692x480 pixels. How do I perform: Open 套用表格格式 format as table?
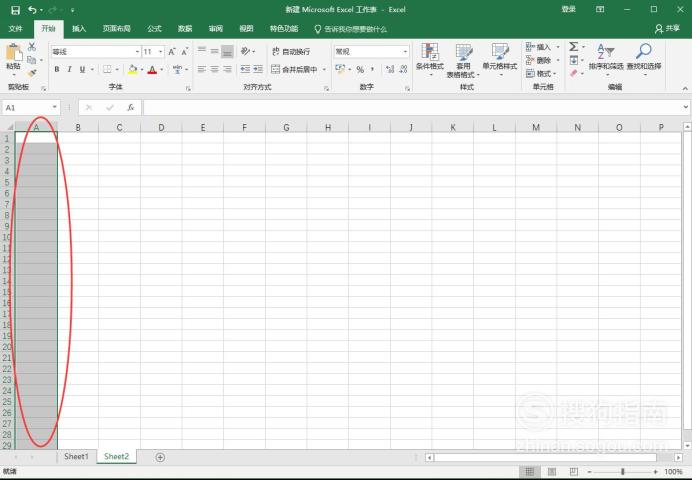pos(463,60)
